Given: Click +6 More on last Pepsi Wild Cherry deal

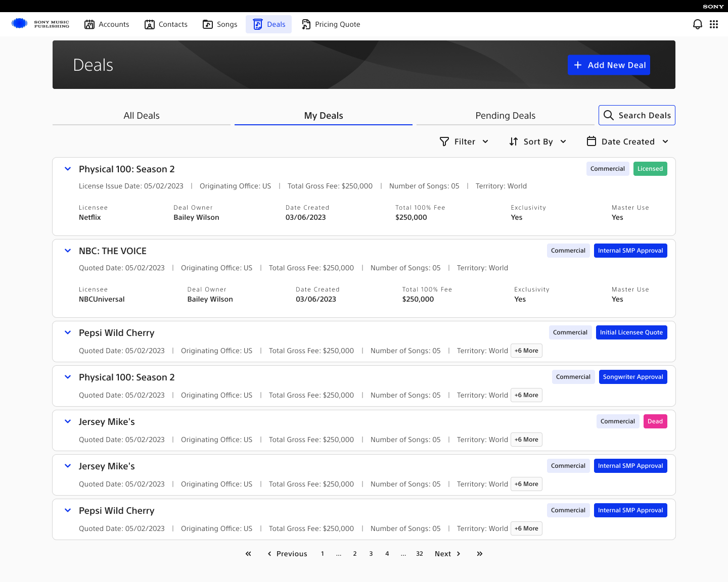Looking at the screenshot, I should pos(526,528).
